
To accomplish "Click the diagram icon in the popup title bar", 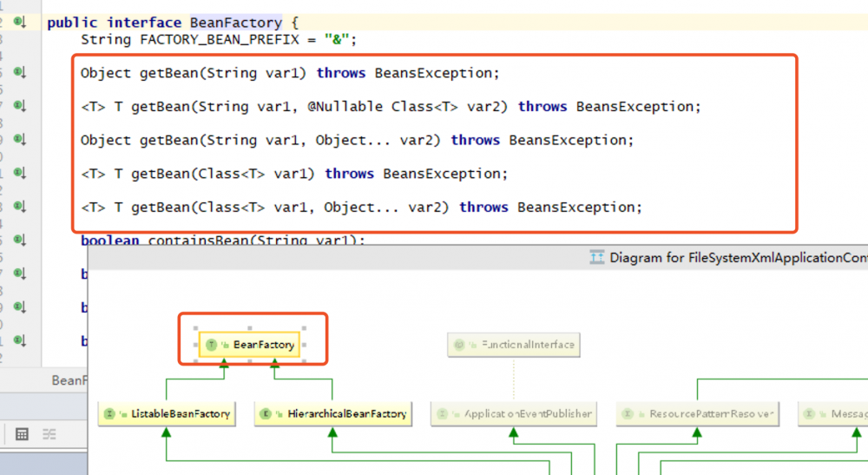I will click(597, 257).
